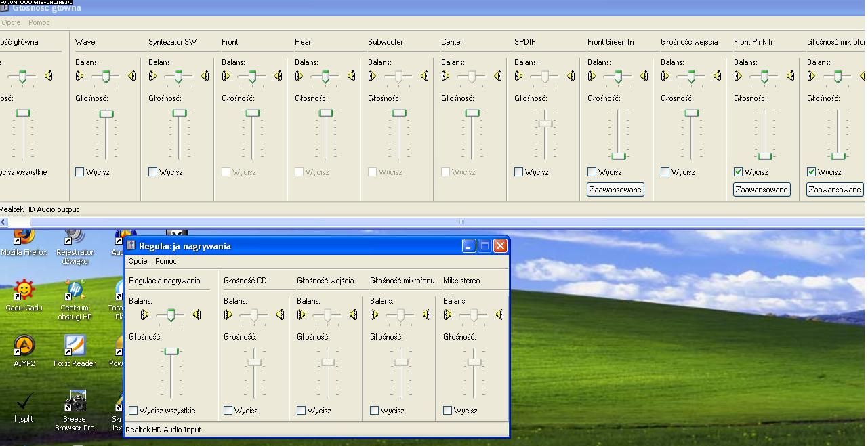Mute the Wave channel with Wycisz
The height and width of the screenshot is (446, 868).
click(x=79, y=172)
